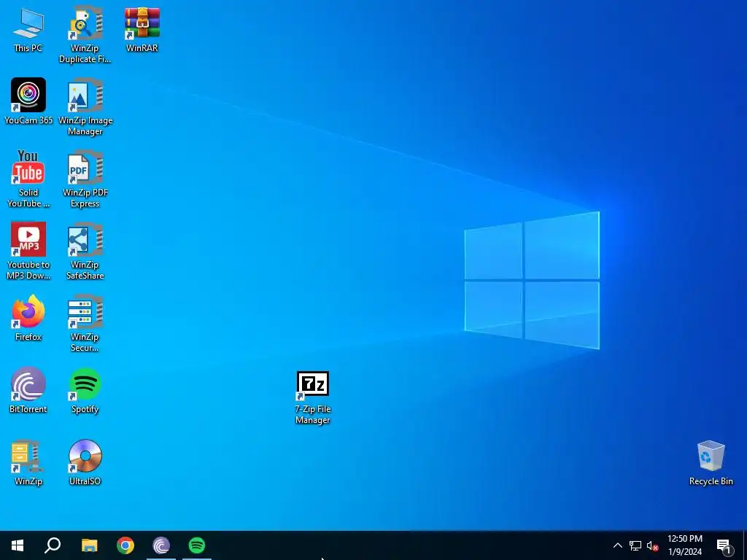Viewport: 747px width, 560px height.
Task: Open the network status tray icon
Action: [x=635, y=545]
